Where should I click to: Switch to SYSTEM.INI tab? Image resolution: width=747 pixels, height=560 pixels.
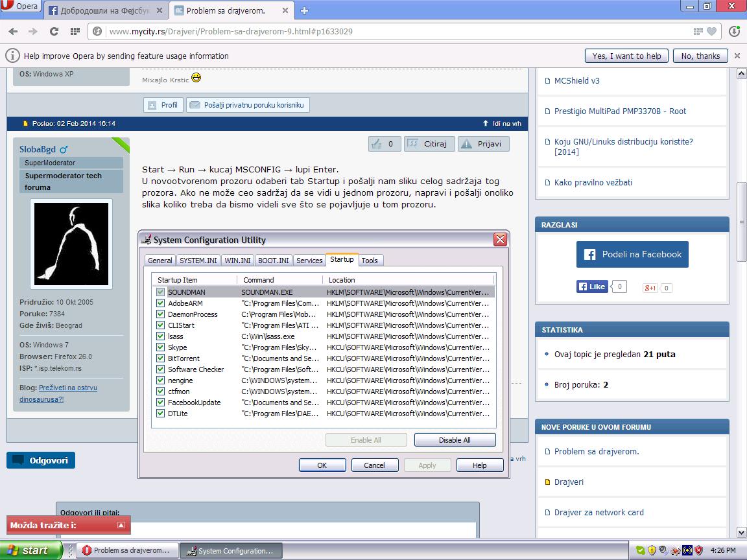198,261
